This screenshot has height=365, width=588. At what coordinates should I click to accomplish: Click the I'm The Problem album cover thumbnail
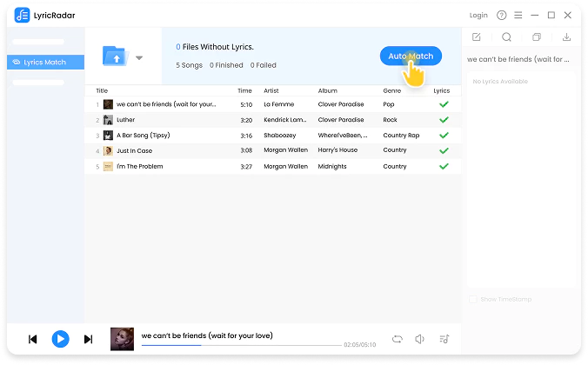click(108, 166)
